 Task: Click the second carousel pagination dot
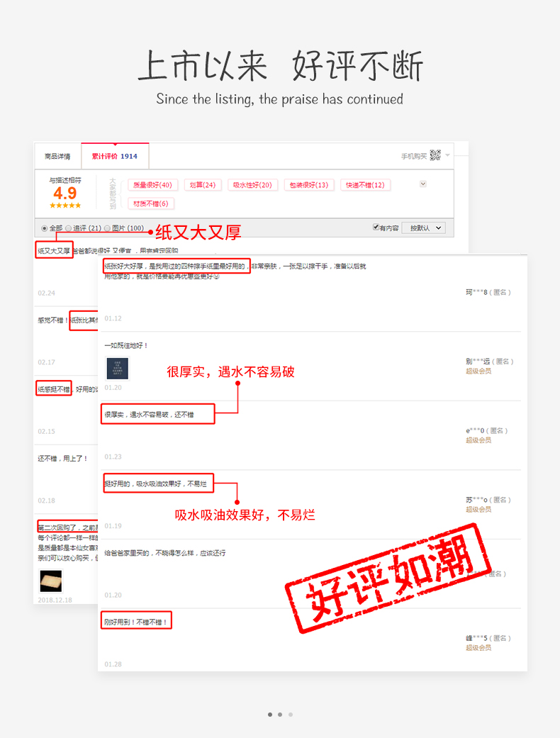[280, 715]
